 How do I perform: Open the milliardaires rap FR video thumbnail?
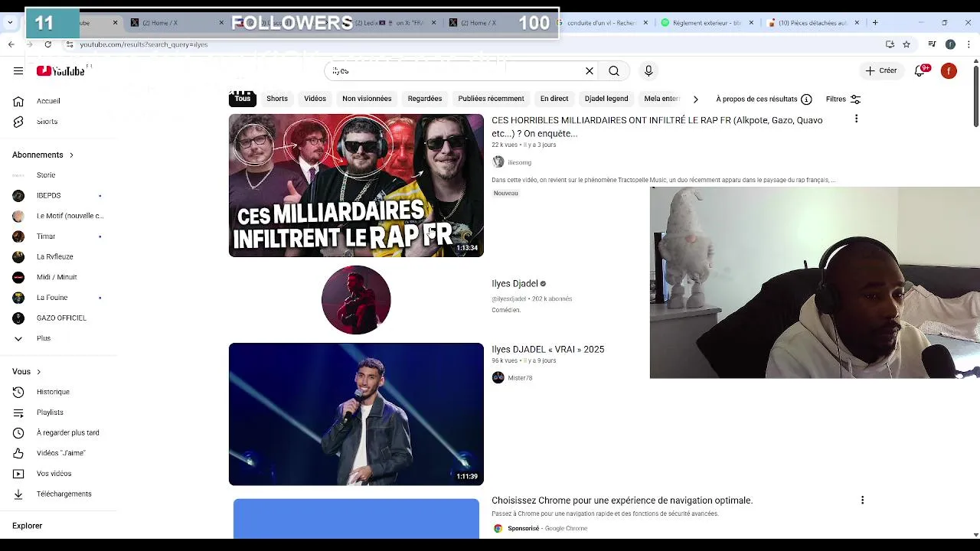(x=356, y=185)
